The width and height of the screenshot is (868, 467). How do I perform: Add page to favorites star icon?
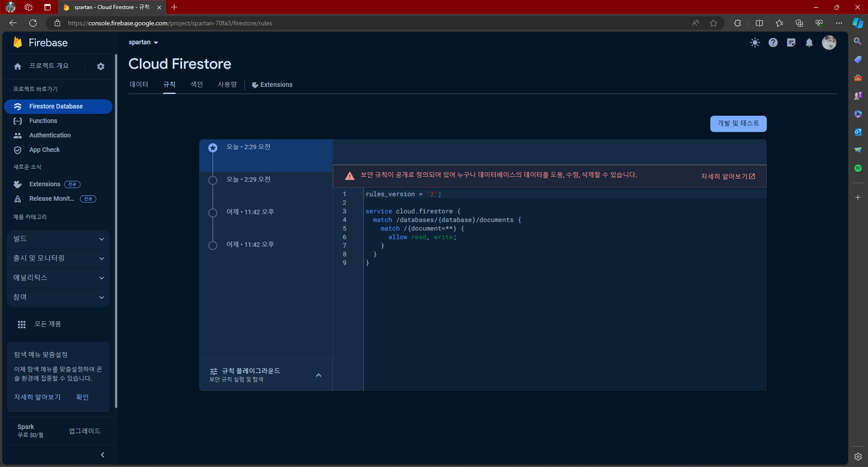pos(713,23)
